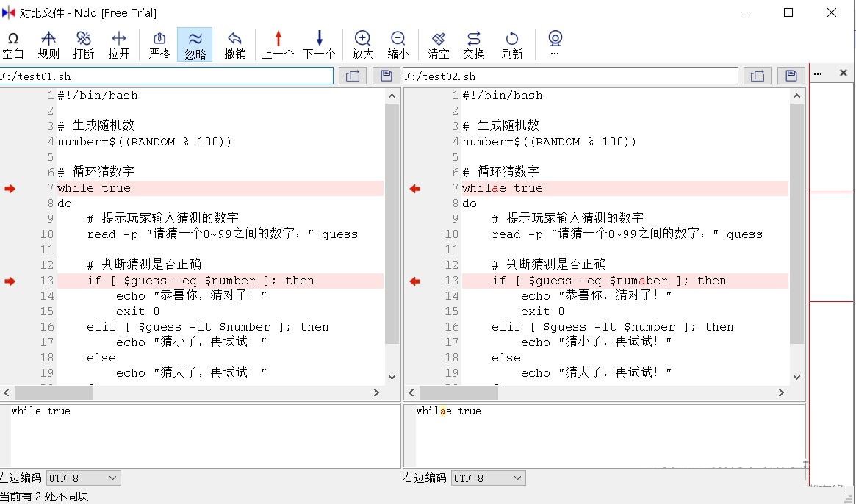Click left line 'exit 0'
Viewport: 856px width, 504px height.
pos(137,312)
